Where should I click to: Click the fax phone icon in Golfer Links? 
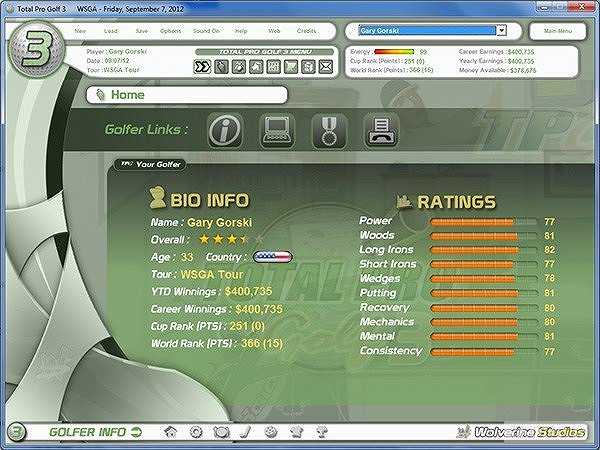[381, 130]
